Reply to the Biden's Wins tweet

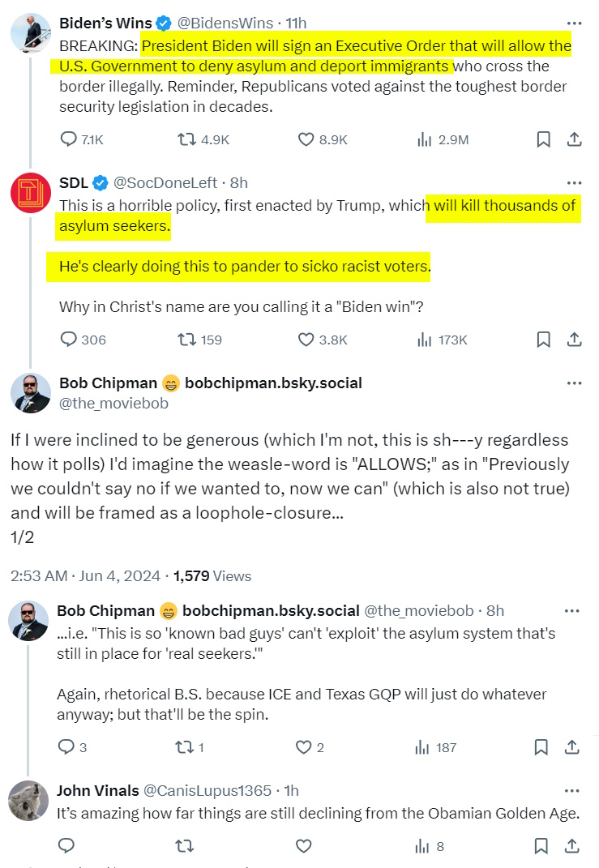pyautogui.click(x=69, y=139)
